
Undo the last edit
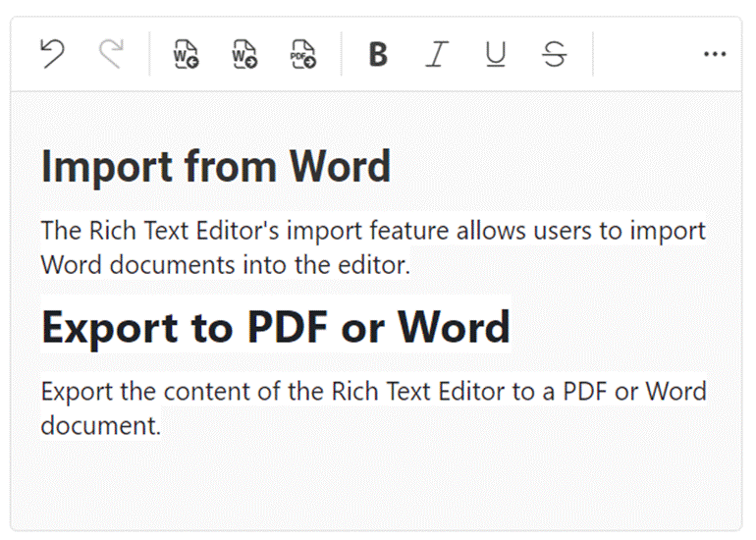(x=52, y=54)
